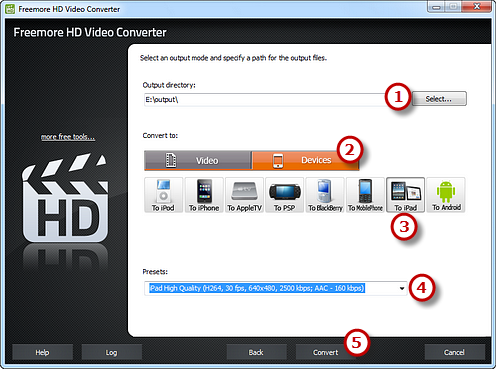Screen dimensions: 496x369
Task: Choose the To iPod device icon
Action: click(163, 195)
